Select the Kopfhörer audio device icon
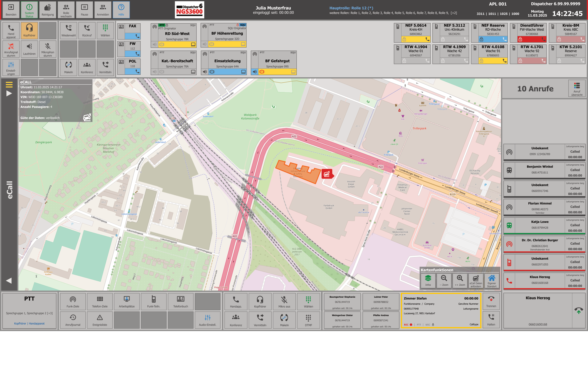588x391 pixels. pos(29,30)
